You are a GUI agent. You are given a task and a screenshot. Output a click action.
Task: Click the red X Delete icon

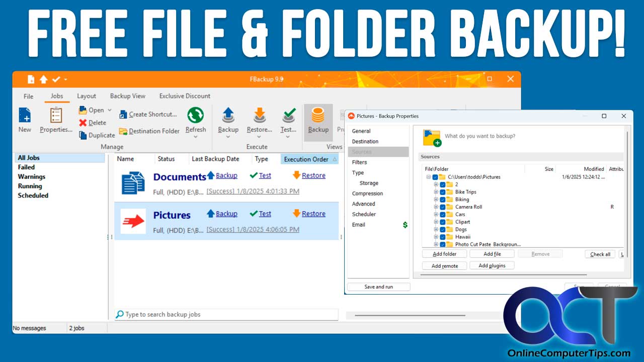(x=83, y=123)
